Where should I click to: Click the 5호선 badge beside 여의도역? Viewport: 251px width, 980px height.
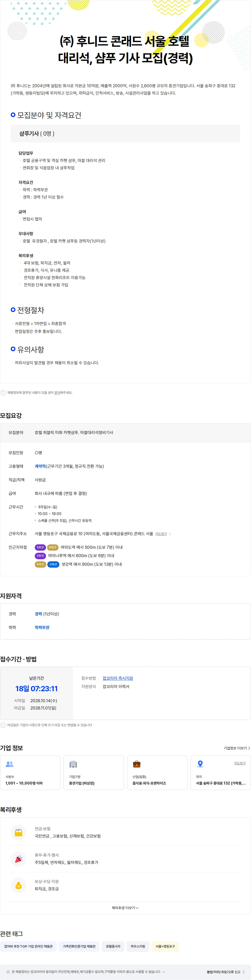(40, 547)
